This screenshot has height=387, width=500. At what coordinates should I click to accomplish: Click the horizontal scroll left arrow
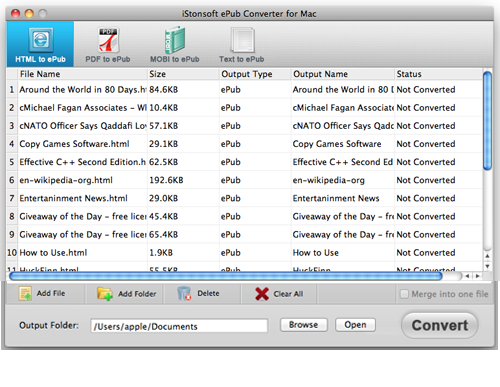[x=467, y=276]
